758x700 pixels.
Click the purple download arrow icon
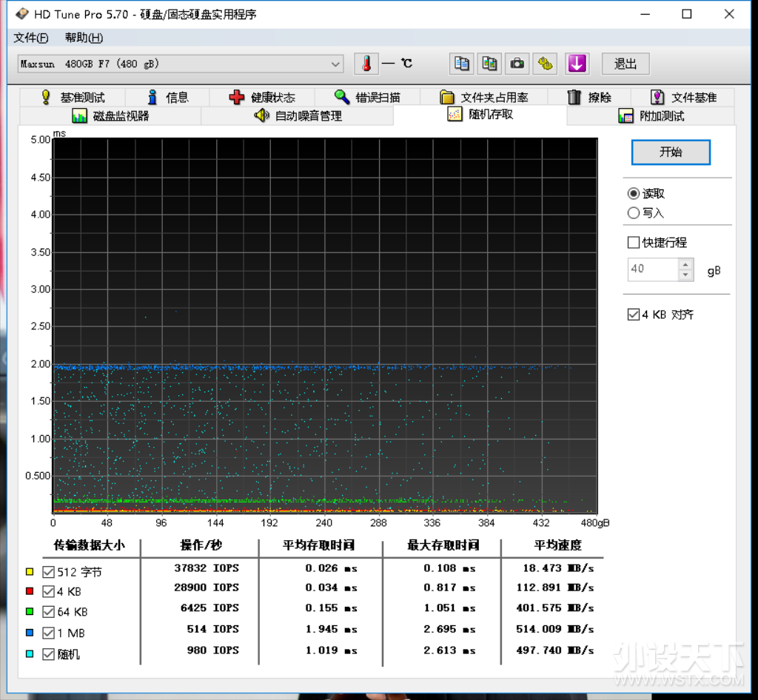click(x=577, y=64)
